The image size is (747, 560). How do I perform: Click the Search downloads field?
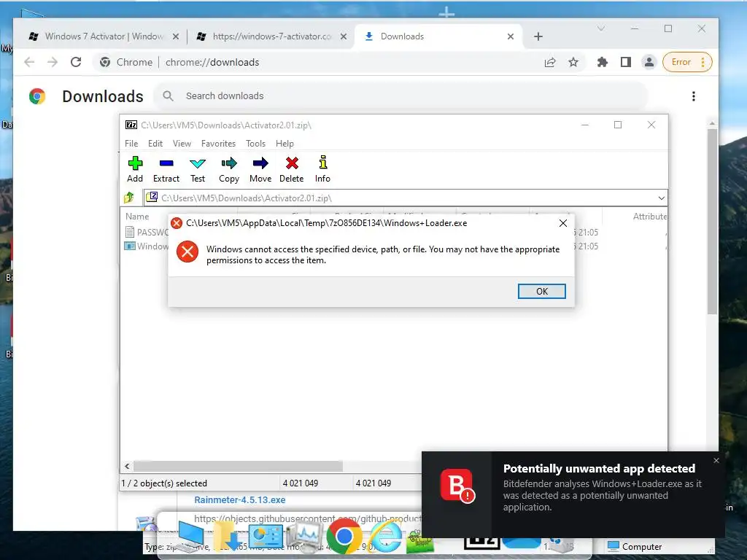coord(400,96)
